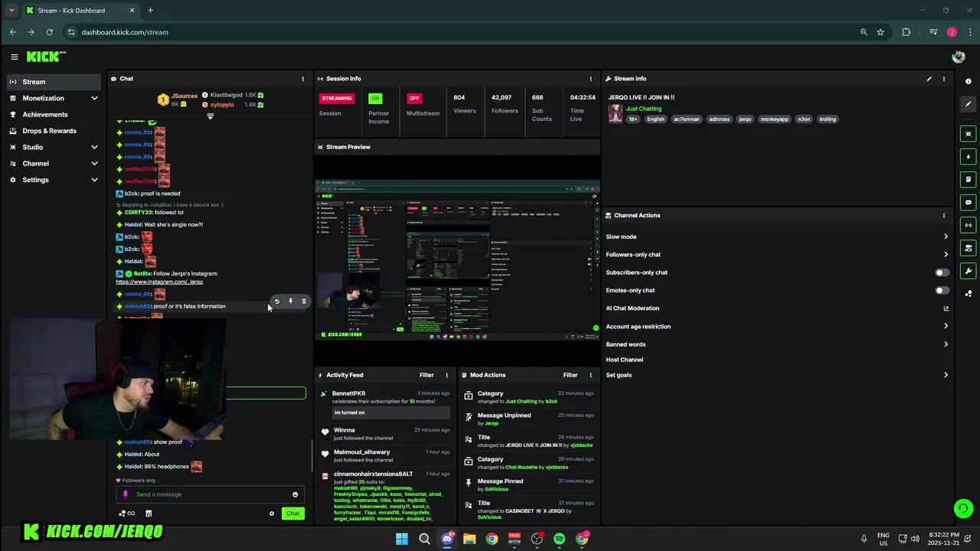980x551 pixels.
Task: Expand the Monetization sidebar section
Action: [94, 98]
